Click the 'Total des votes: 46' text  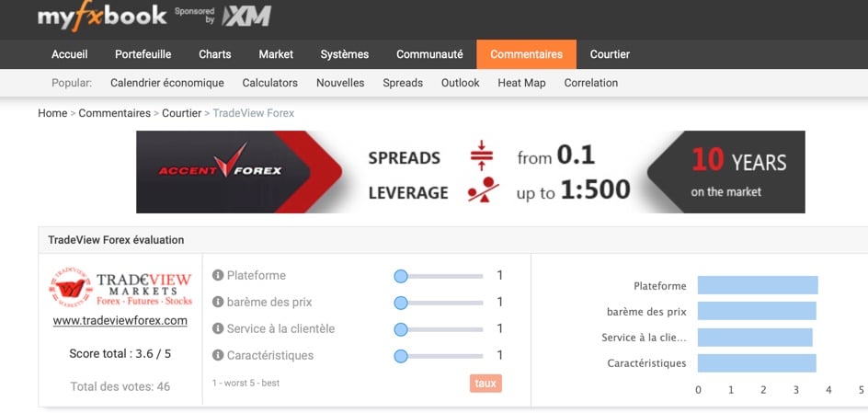point(120,386)
